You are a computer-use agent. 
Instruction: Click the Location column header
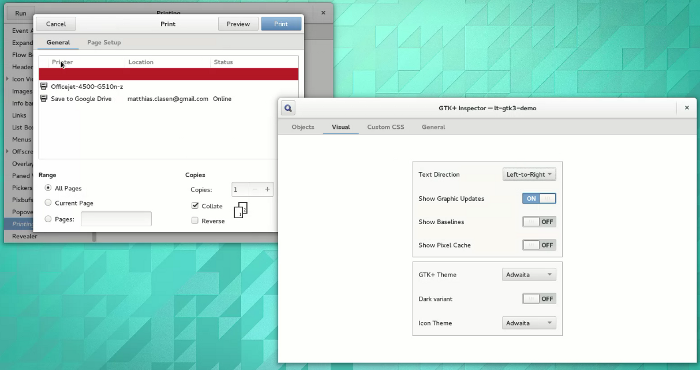[168, 62]
